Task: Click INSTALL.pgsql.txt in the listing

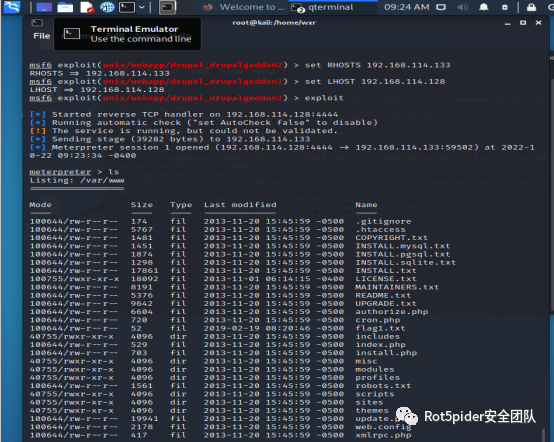Action: click(x=403, y=254)
